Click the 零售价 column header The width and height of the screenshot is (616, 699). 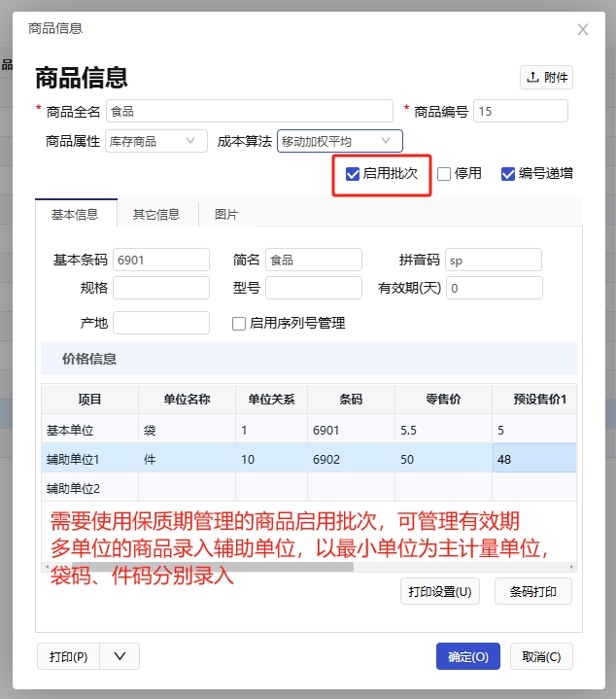coord(444,399)
